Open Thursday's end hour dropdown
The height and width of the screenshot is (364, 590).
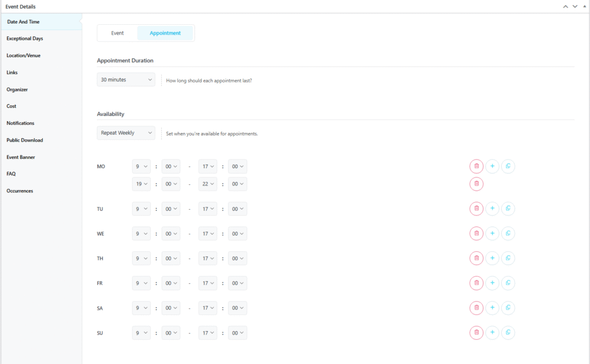coord(208,259)
